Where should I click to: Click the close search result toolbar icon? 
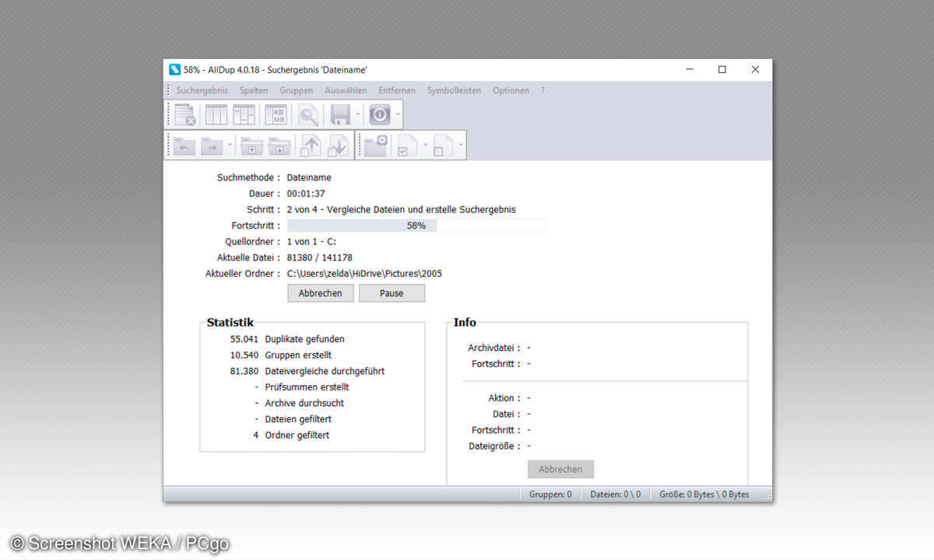coord(185,115)
